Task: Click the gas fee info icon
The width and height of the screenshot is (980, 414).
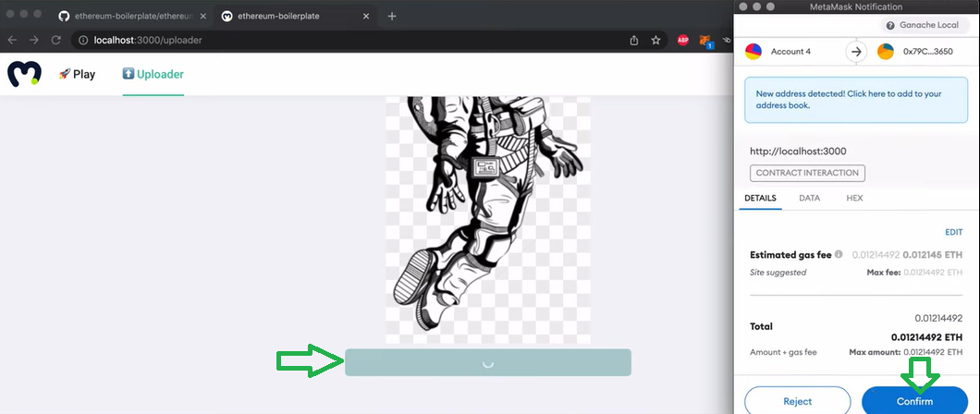Action: pos(839,254)
